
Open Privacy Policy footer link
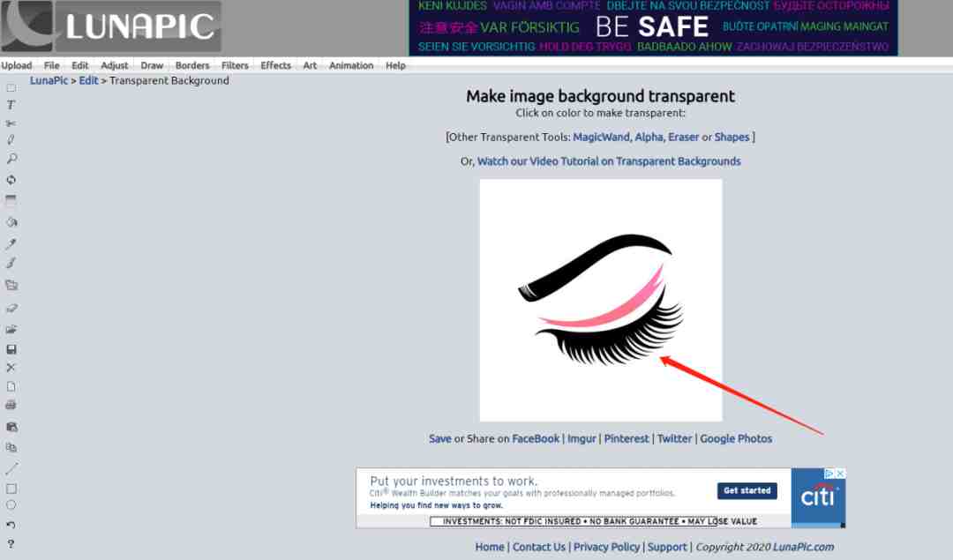pos(606,548)
